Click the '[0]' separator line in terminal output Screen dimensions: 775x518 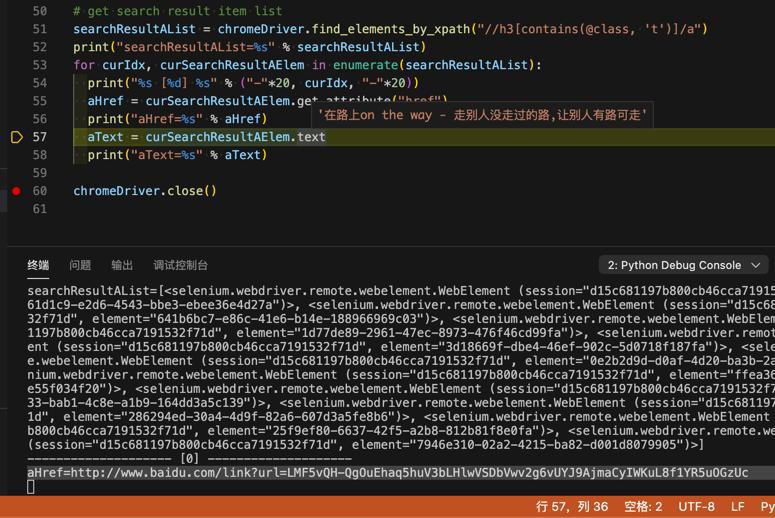point(189,459)
